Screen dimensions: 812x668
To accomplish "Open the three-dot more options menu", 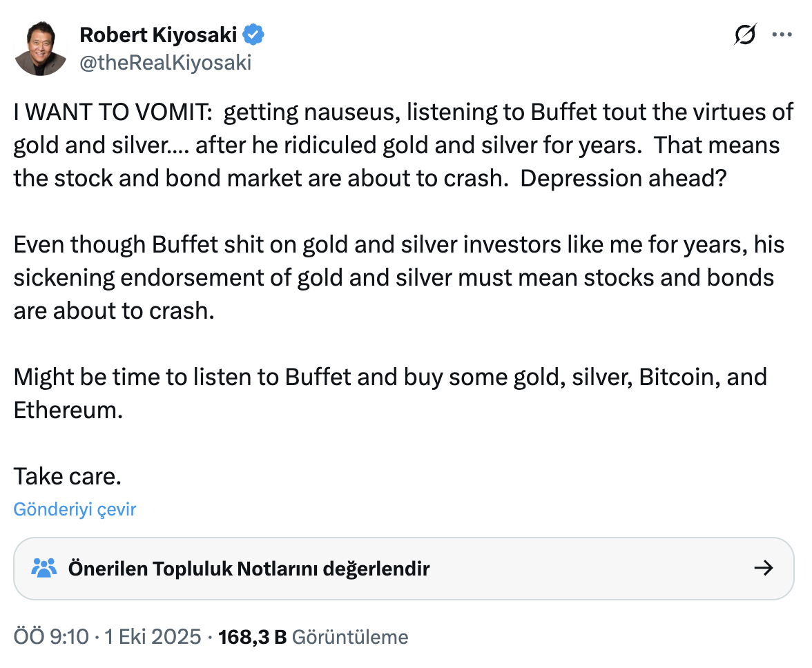I will (781, 35).
